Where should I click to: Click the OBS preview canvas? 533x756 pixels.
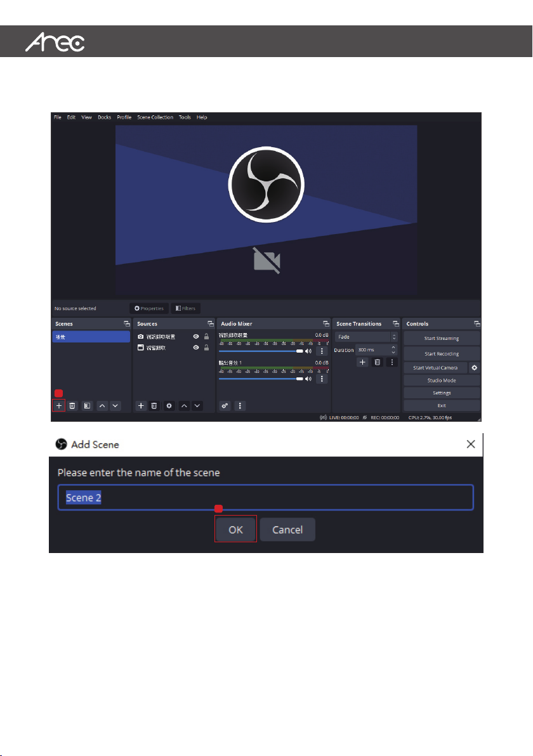pyautogui.click(x=266, y=210)
